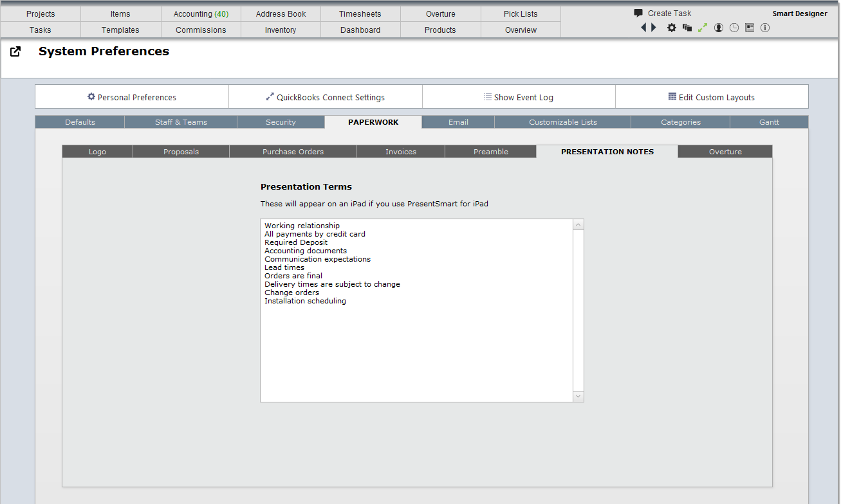Viewport: 841px width, 504px height.
Task: Open the Address Book menu
Action: 281,14
